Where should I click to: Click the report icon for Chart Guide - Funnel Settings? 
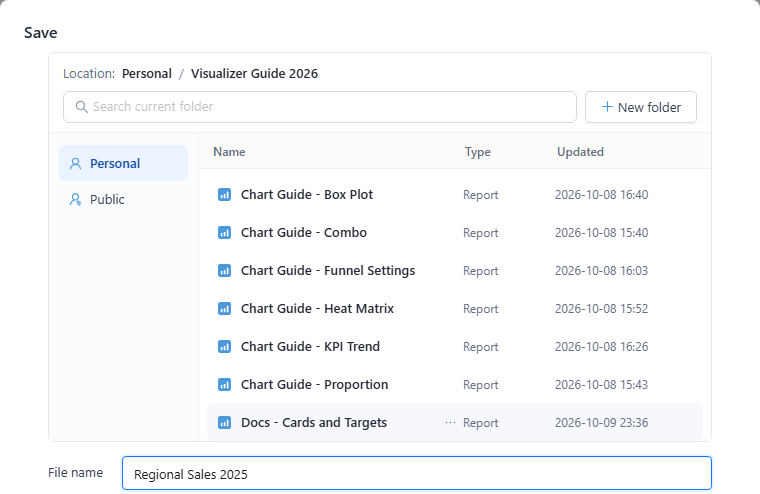[x=224, y=271]
